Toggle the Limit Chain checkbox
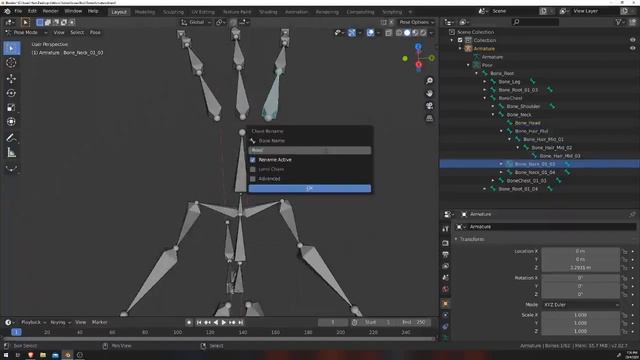Screen dimensions: 640x360 click(253, 169)
